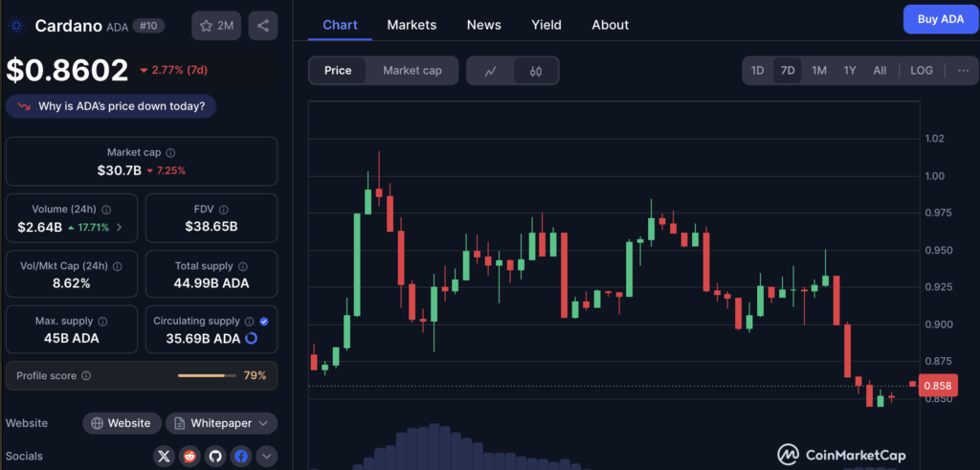Click the 8.62% Vol/Mkt Cap value
Image resolution: width=980 pixels, height=470 pixels.
pyautogui.click(x=71, y=283)
